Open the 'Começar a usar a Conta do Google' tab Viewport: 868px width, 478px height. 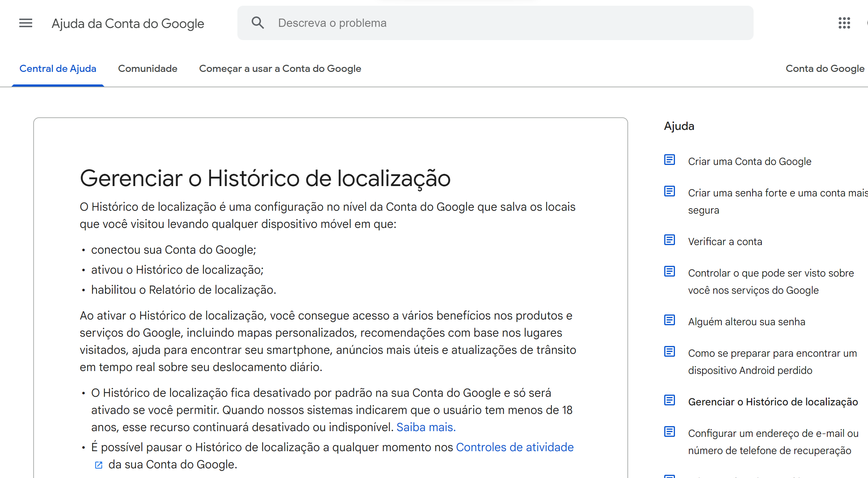coord(280,68)
